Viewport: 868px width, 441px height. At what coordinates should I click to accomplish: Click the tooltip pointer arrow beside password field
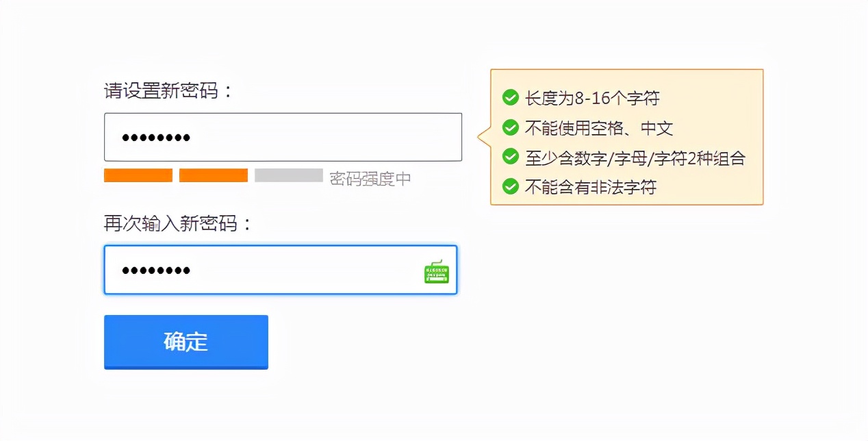(x=484, y=137)
